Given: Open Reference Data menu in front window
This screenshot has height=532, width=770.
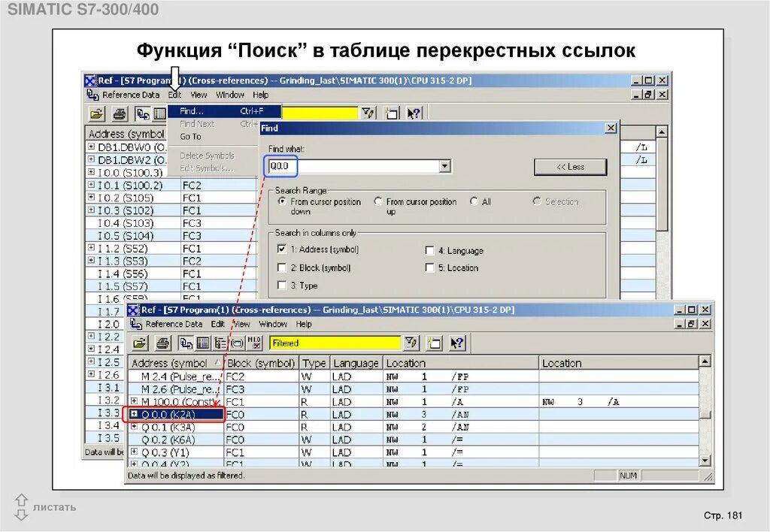Looking at the screenshot, I should 174,324.
